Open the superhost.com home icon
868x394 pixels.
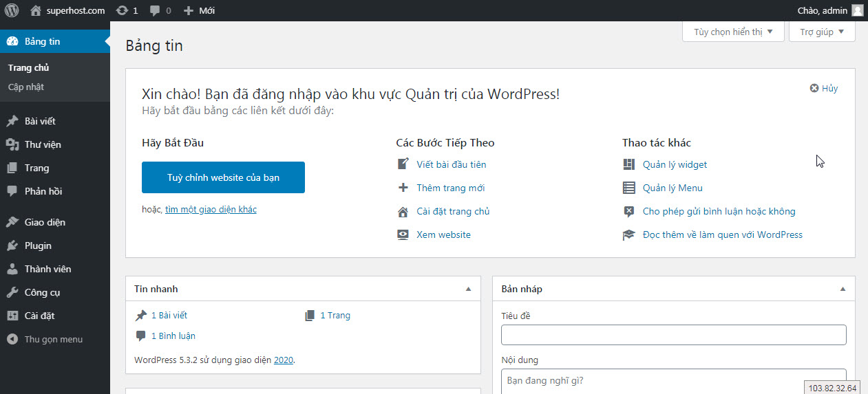[x=36, y=10]
